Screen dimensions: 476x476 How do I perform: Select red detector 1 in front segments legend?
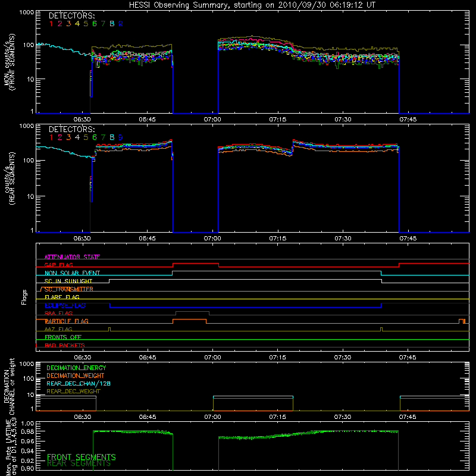click(51, 24)
